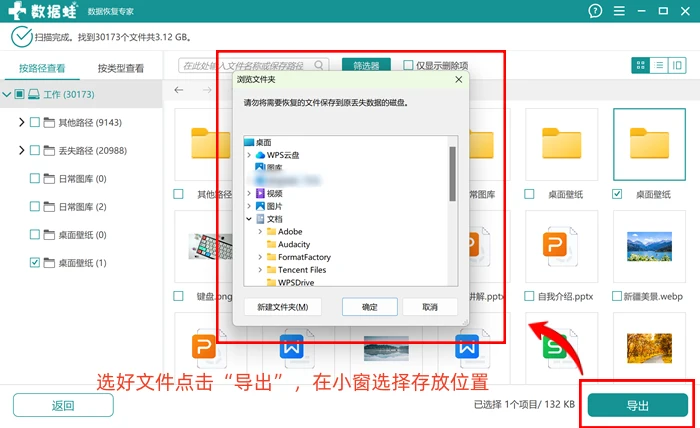Image resolution: width=700 pixels, height=428 pixels.
Task: Open the hamburger menu in title bar
Action: [x=619, y=11]
